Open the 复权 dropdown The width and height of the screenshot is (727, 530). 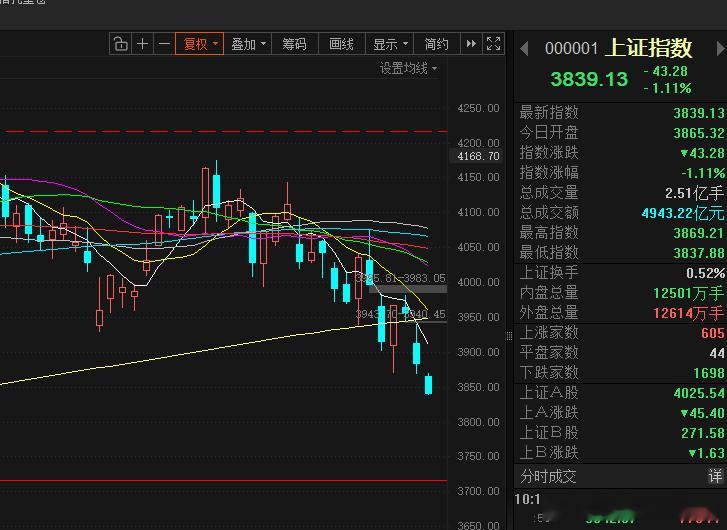click(x=200, y=44)
